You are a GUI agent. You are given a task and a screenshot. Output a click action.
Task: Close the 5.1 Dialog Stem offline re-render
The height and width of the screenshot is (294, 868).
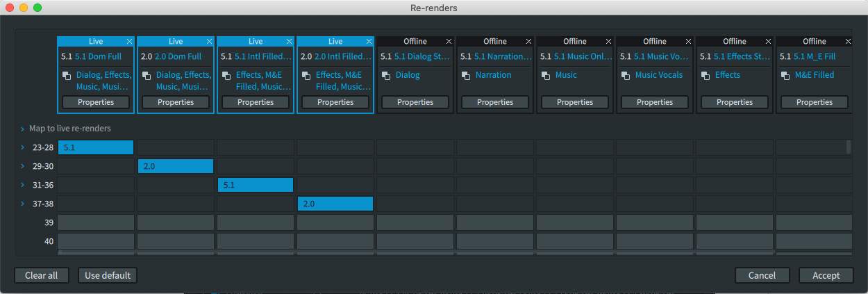[x=449, y=42]
